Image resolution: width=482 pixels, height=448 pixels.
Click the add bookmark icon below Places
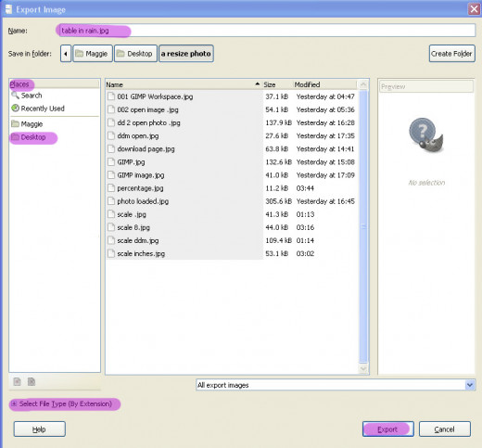click(x=17, y=382)
